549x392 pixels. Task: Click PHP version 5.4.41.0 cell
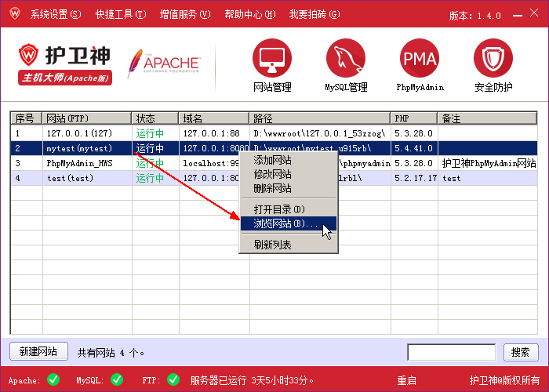(413, 148)
